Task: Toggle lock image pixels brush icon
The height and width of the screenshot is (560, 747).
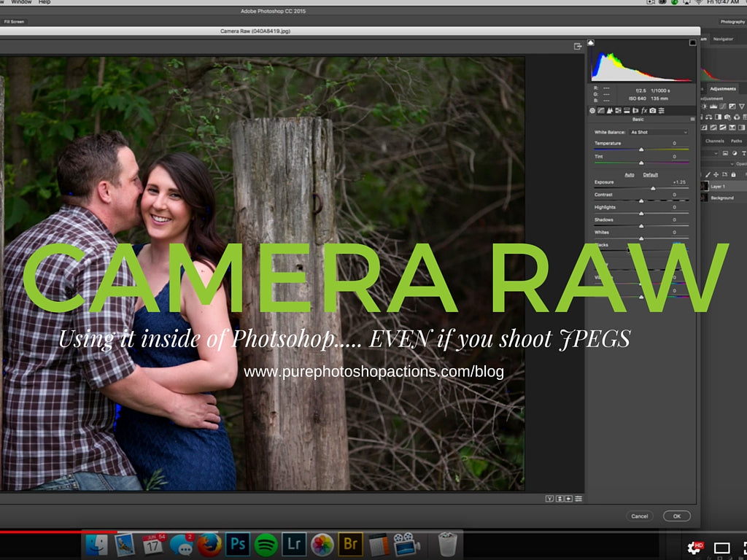Action: click(x=708, y=174)
